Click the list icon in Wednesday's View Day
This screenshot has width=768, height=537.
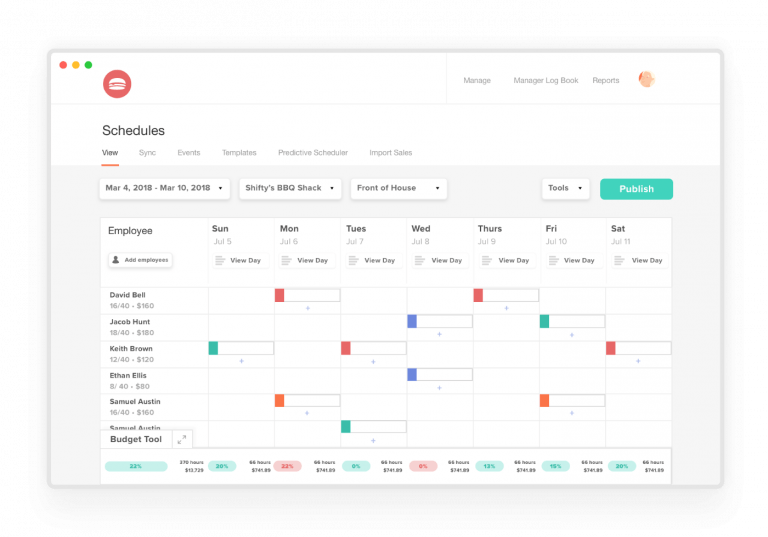point(419,260)
